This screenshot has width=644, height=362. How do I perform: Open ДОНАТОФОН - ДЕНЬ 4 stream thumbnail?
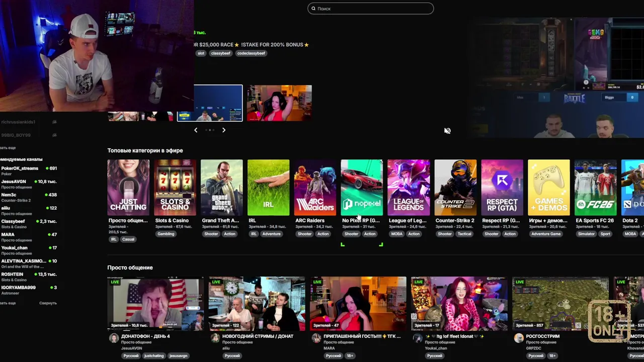(x=155, y=304)
